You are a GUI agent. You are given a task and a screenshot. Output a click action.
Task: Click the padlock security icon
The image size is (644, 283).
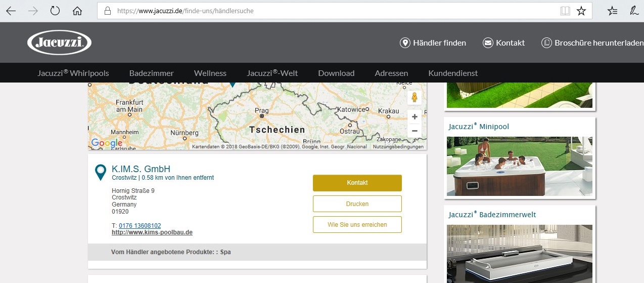tap(107, 11)
